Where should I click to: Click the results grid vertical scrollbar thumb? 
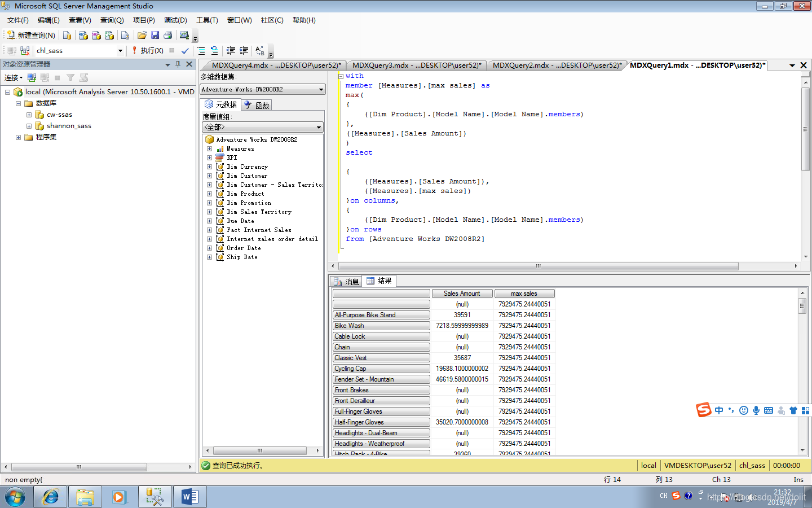click(802, 306)
